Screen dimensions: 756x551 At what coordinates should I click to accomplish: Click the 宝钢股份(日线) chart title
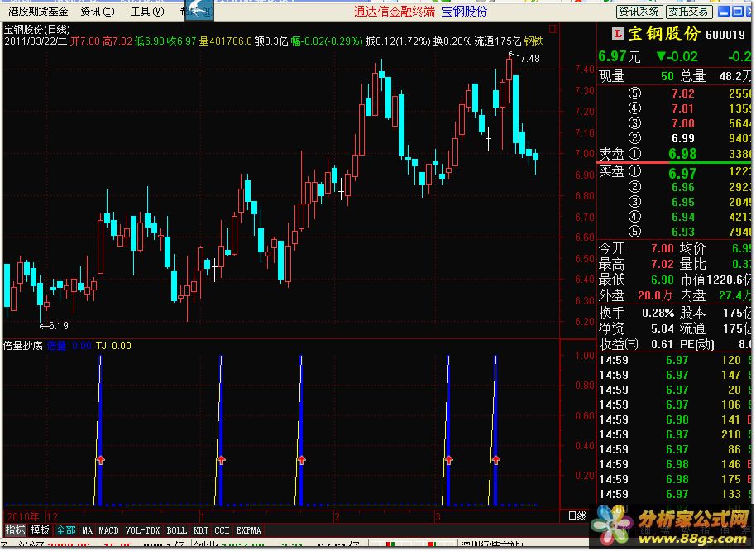pos(37,30)
